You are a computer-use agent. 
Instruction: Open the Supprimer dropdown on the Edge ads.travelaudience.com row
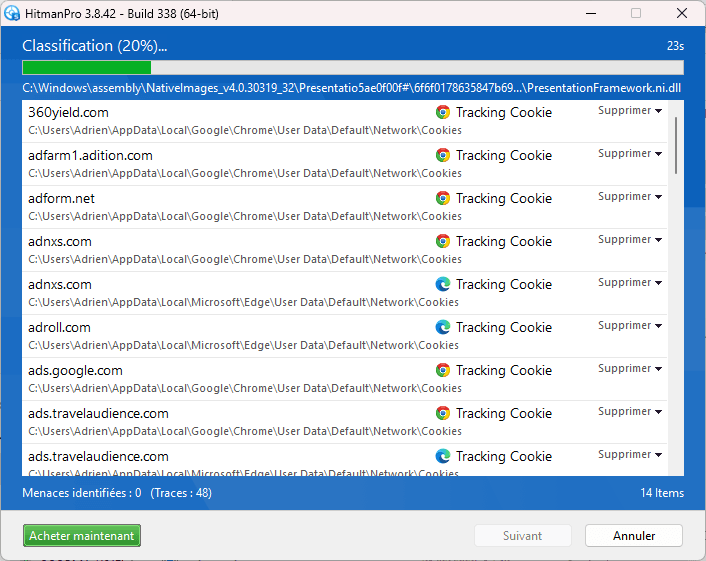629,455
